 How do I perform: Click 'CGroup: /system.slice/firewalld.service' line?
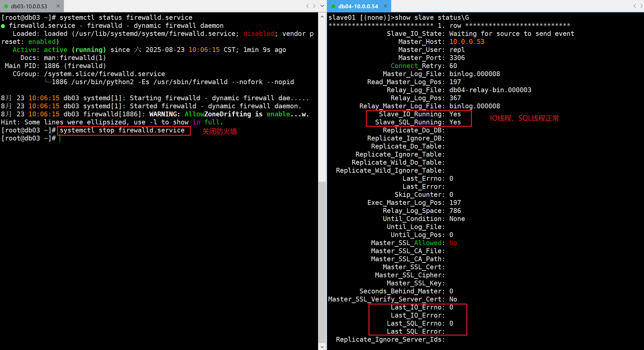[89, 74]
